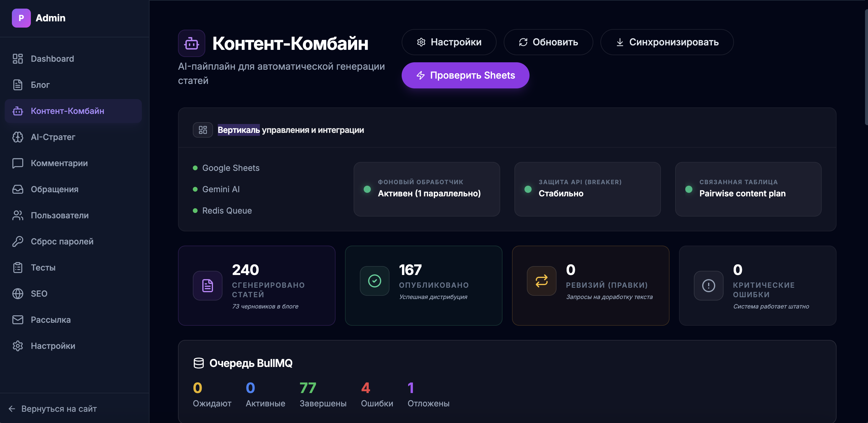Click the purple P logo in sidebar

(21, 18)
